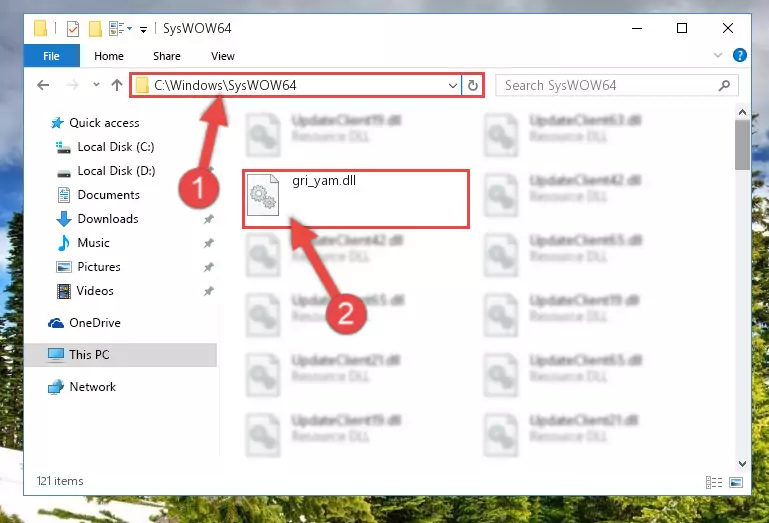The width and height of the screenshot is (769, 523).
Task: Select Quick access in the navigation pane
Action: click(x=104, y=123)
